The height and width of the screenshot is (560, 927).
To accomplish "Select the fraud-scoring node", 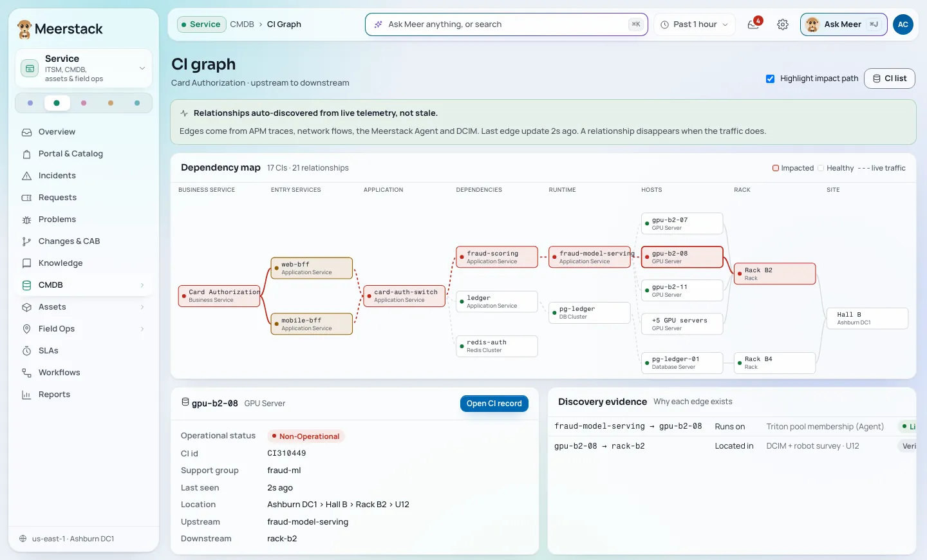I will point(497,257).
